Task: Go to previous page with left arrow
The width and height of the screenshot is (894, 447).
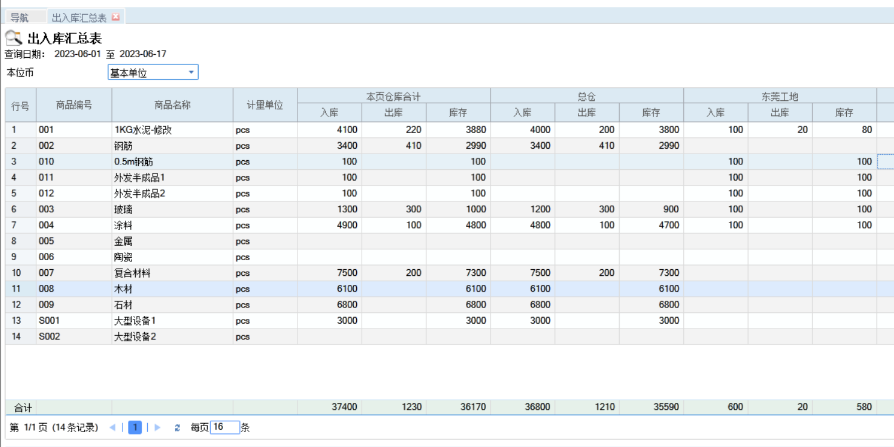Action: 112,428
